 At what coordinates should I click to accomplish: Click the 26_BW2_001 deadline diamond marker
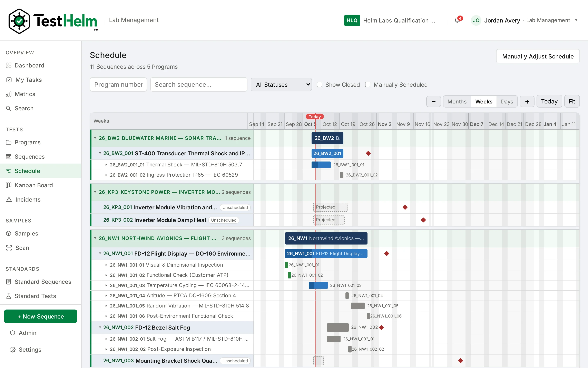(x=368, y=153)
